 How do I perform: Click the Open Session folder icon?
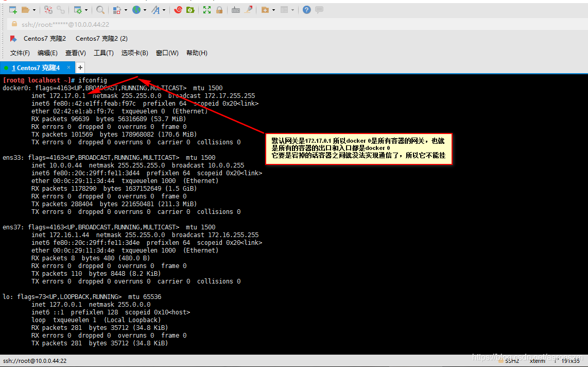[26, 10]
